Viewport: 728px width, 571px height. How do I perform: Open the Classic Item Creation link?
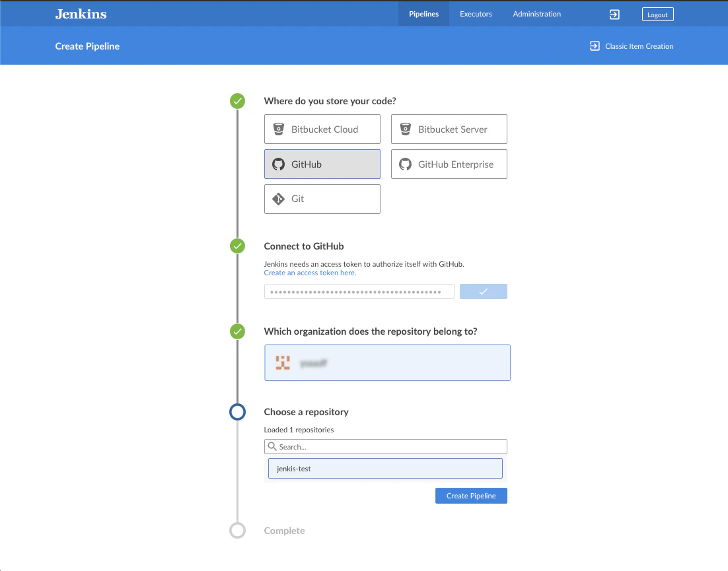pyautogui.click(x=639, y=46)
